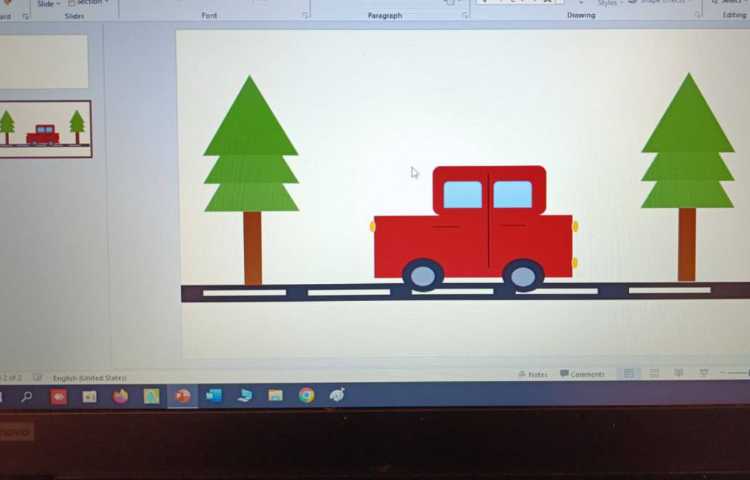This screenshot has width=750, height=480.
Task: Open the Font dialog launcher
Action: click(305, 15)
